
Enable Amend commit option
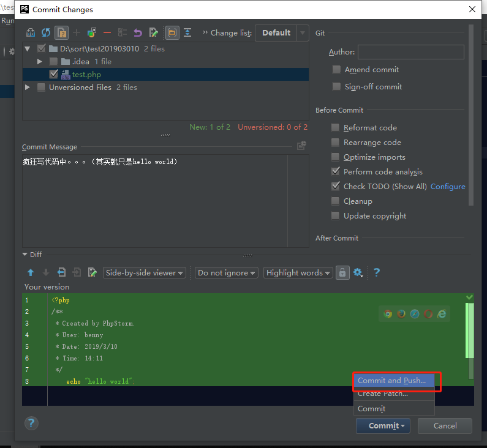pos(336,70)
